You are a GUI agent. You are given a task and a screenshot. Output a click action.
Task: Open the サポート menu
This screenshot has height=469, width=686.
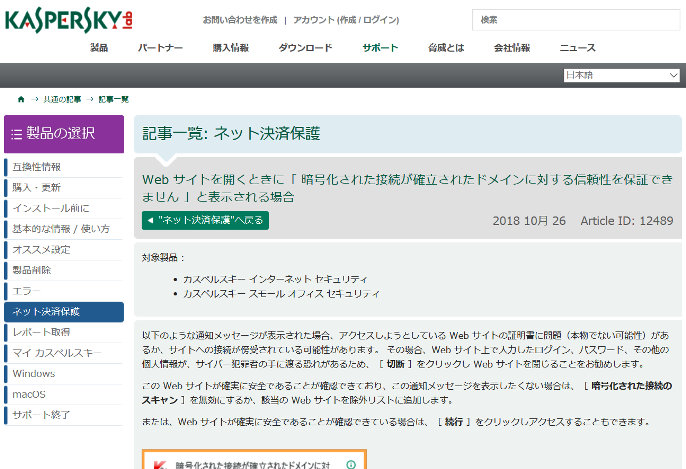pyautogui.click(x=380, y=48)
